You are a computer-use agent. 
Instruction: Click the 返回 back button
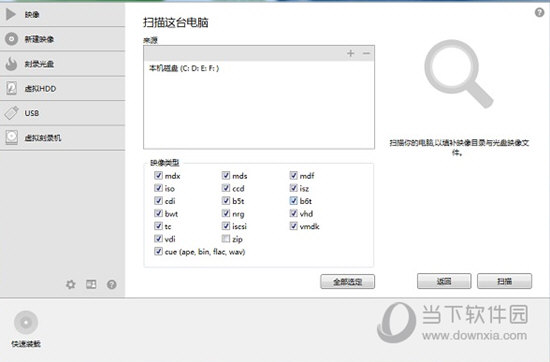(444, 281)
